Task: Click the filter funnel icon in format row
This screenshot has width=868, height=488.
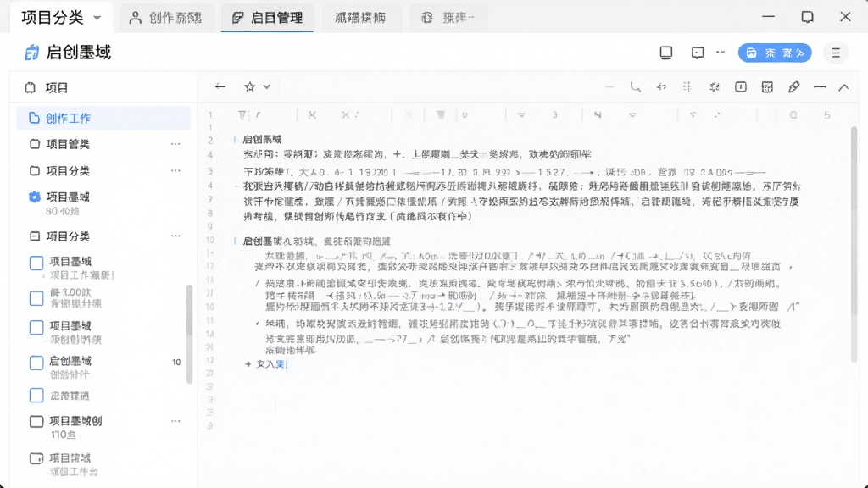Action: 242,115
